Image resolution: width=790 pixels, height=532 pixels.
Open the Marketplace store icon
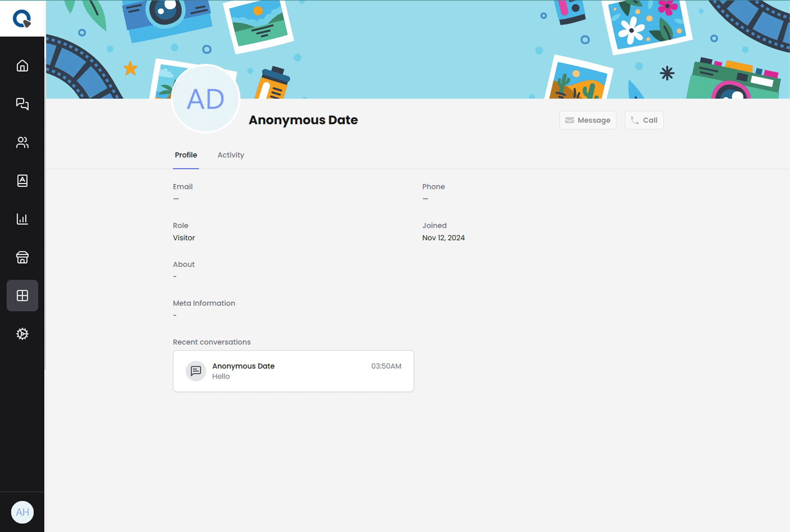click(22, 257)
